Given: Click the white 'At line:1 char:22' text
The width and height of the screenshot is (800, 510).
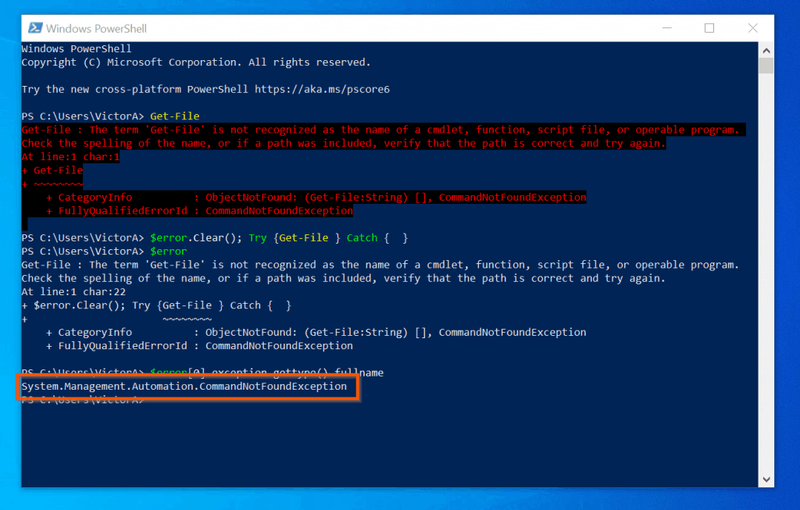Looking at the screenshot, I should click(73, 292).
